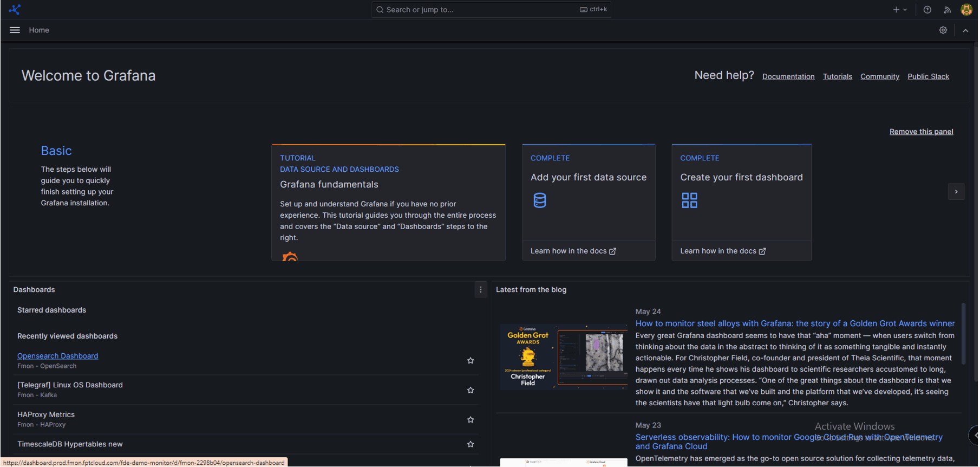Click the database icon on data source card

pyautogui.click(x=540, y=200)
